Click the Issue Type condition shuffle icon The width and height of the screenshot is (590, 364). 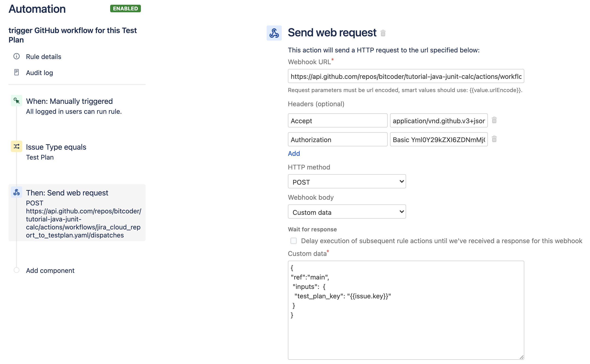click(x=16, y=146)
